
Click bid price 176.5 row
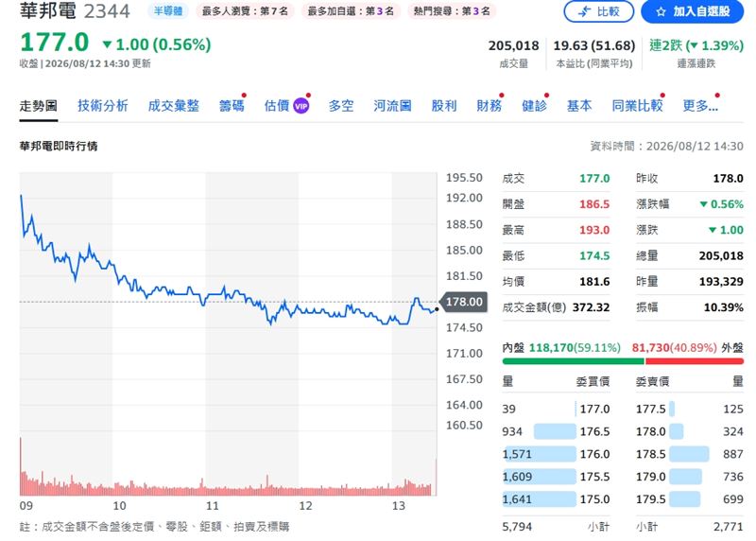pyautogui.click(x=556, y=431)
